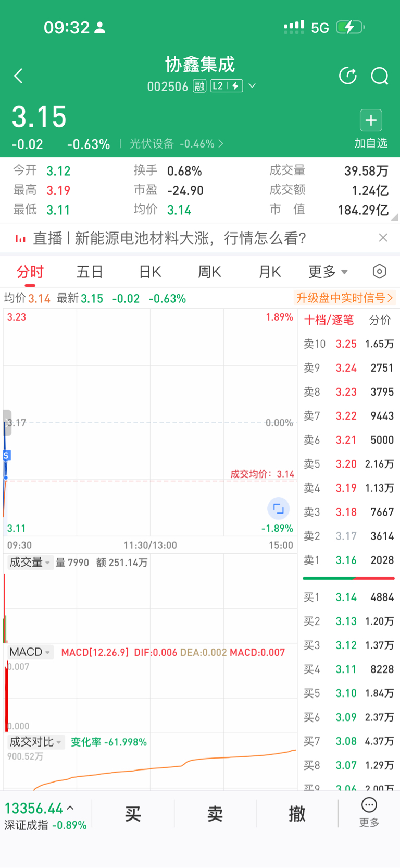Tap 买7 row at 3.08
This screenshot has width=400, height=868.
pos(348,741)
